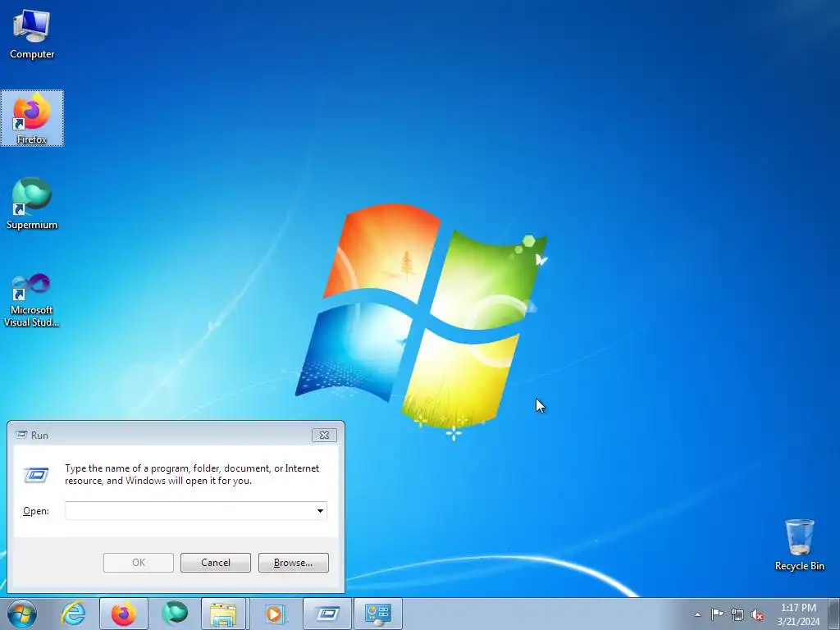
Task: Click the Show desktop strip
Action: coord(834,614)
